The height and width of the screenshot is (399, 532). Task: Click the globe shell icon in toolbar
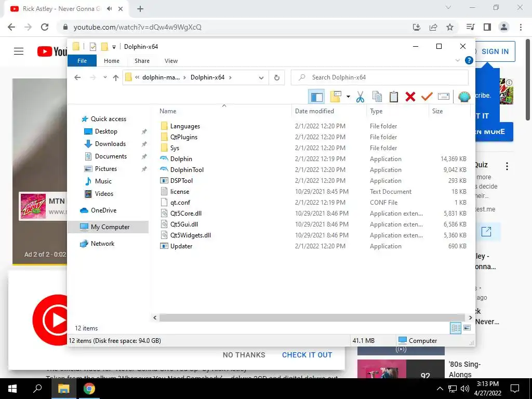tap(464, 97)
